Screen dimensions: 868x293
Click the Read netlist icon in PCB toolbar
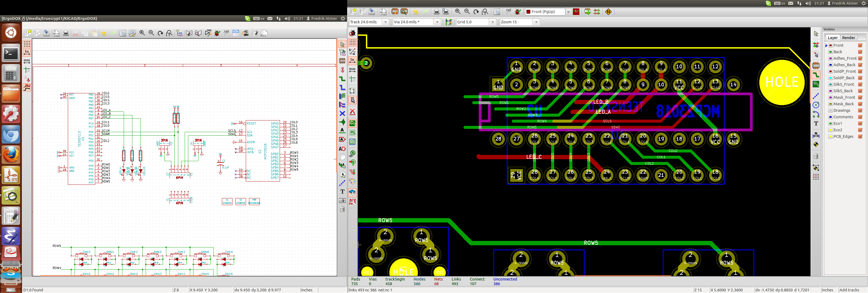pyautogui.click(x=509, y=12)
